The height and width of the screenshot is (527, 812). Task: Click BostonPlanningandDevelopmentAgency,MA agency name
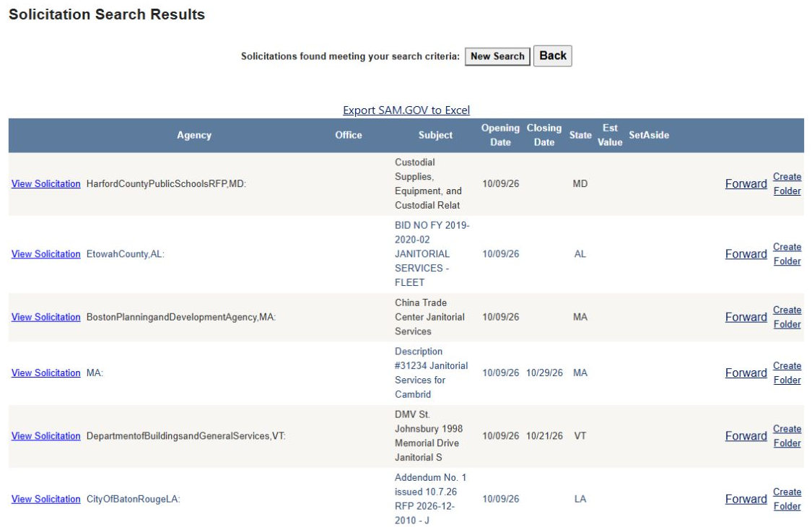click(x=180, y=317)
